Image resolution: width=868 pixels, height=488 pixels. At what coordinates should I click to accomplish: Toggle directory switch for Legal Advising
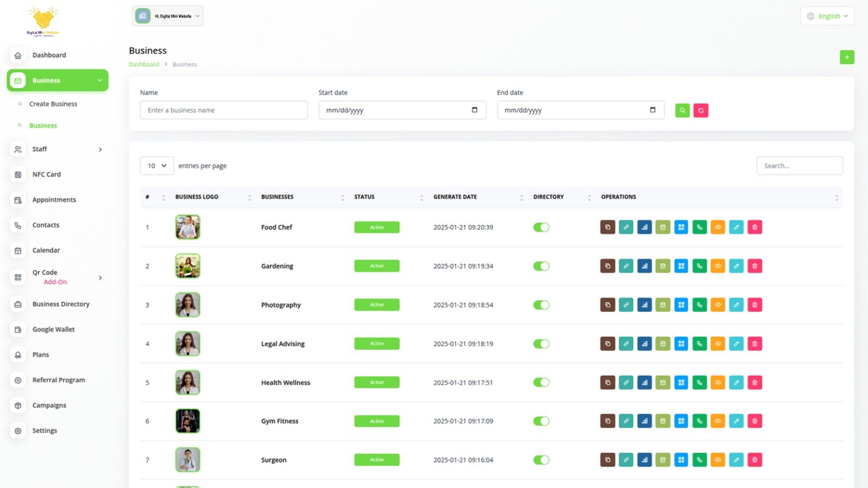[541, 344]
